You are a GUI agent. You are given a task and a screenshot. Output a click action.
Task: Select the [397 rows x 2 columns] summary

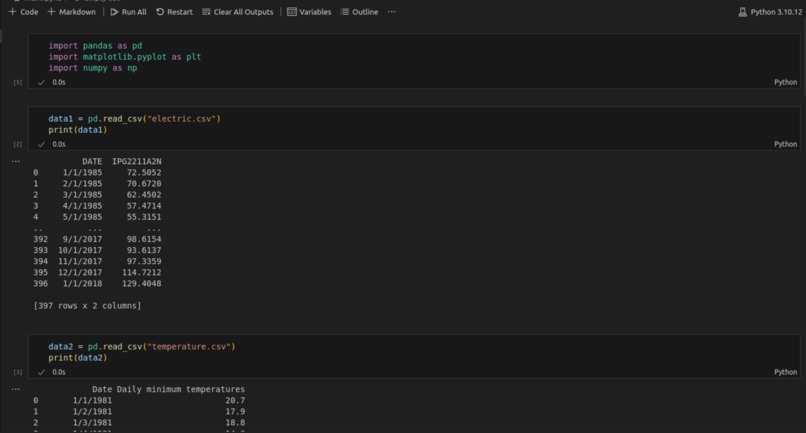(87, 306)
